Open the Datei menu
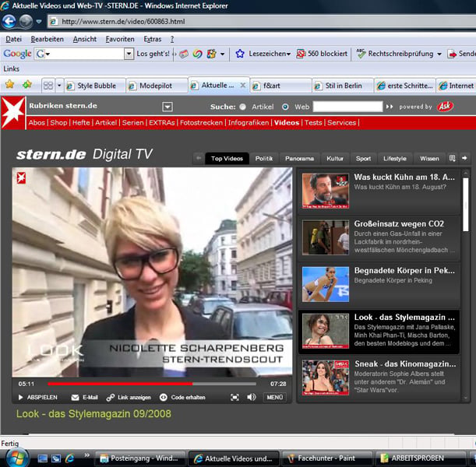Screen dimensions: 476x467 coord(14,39)
